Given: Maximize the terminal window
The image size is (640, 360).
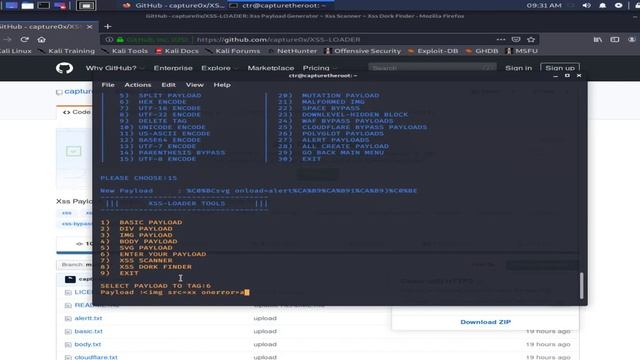Looking at the screenshot, I should pos(567,76).
